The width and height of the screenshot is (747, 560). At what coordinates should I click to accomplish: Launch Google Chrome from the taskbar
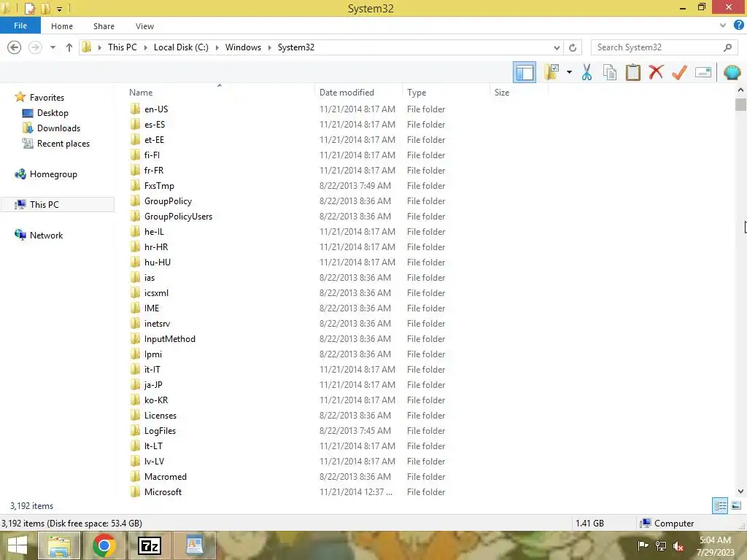pos(104,545)
